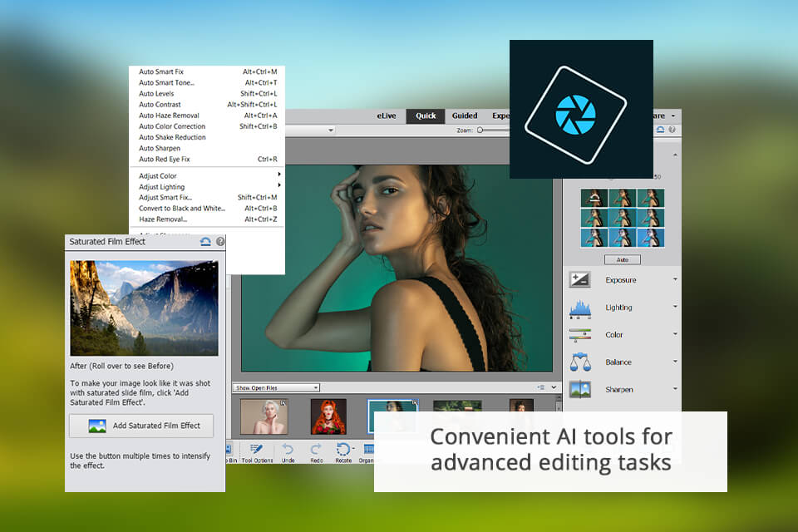The height and width of the screenshot is (532, 798).
Task: Click the Balance scales icon
Action: coord(580,362)
